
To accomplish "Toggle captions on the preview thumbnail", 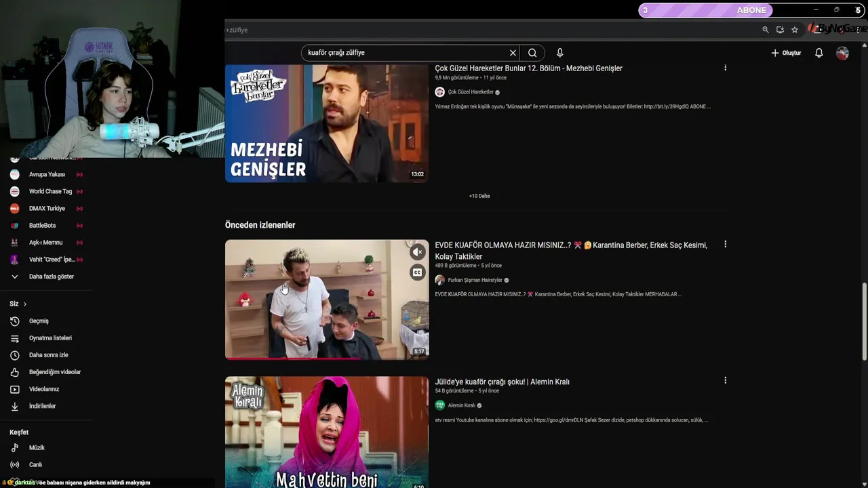I will pyautogui.click(x=418, y=272).
